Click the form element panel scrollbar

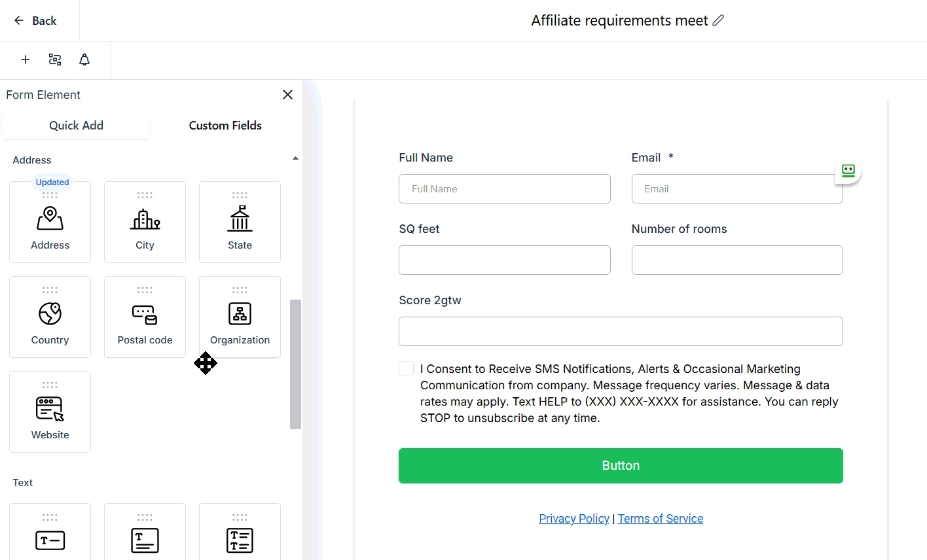point(295,364)
